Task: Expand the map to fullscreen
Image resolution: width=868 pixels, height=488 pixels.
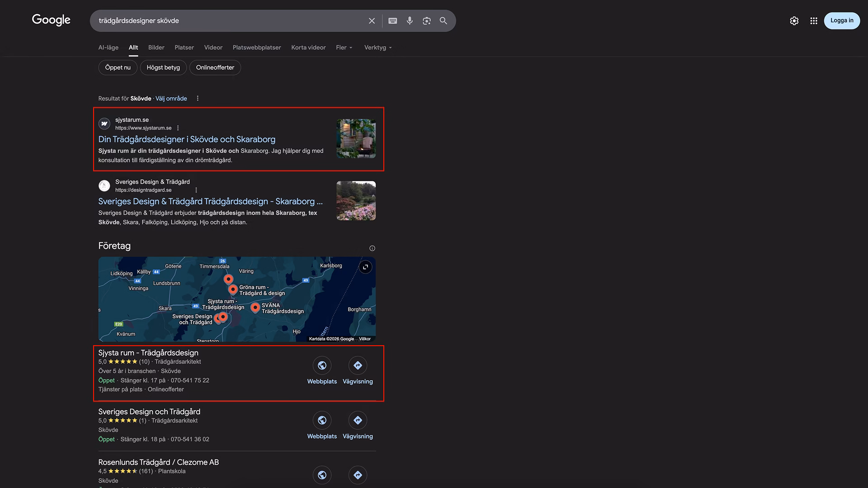Action: (x=365, y=267)
